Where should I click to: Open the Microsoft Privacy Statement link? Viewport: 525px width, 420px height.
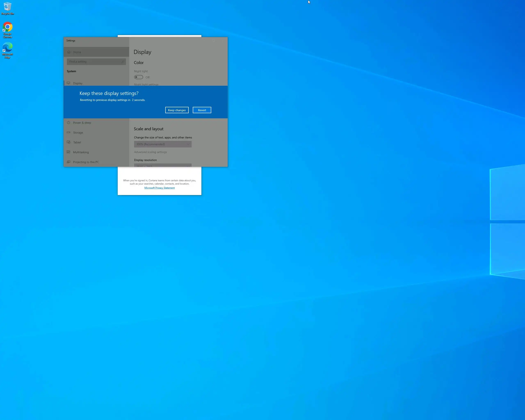(160, 188)
